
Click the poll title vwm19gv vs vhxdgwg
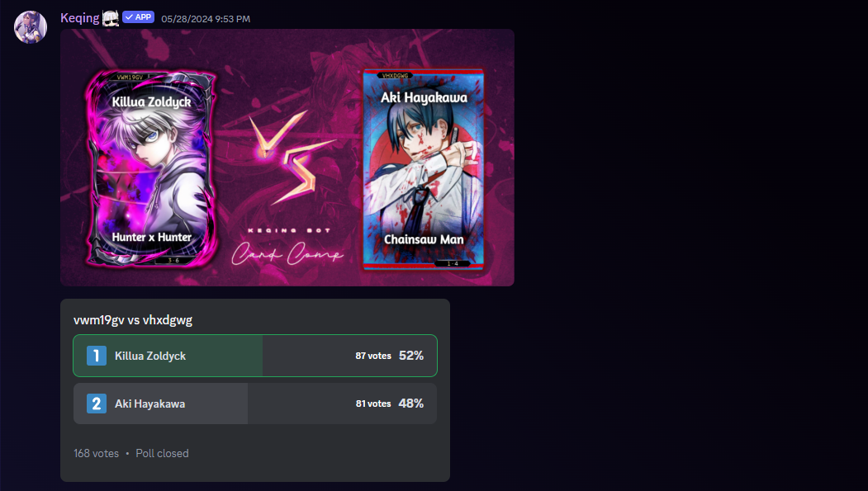tap(133, 320)
